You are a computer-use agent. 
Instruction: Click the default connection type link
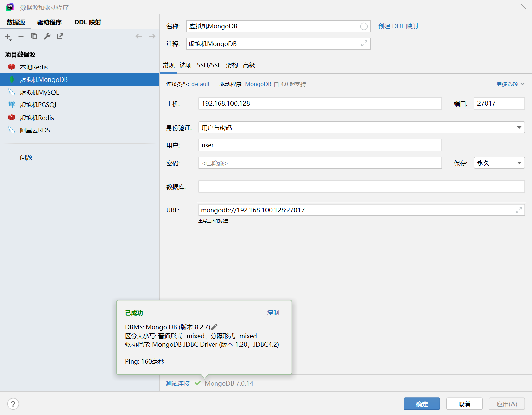tap(201, 84)
